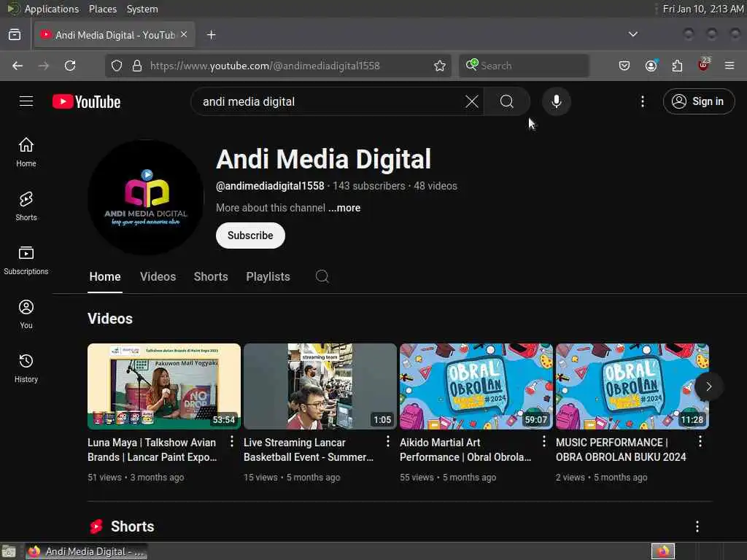Show next videos with the right chevron
The height and width of the screenshot is (560, 747).
[x=708, y=386]
